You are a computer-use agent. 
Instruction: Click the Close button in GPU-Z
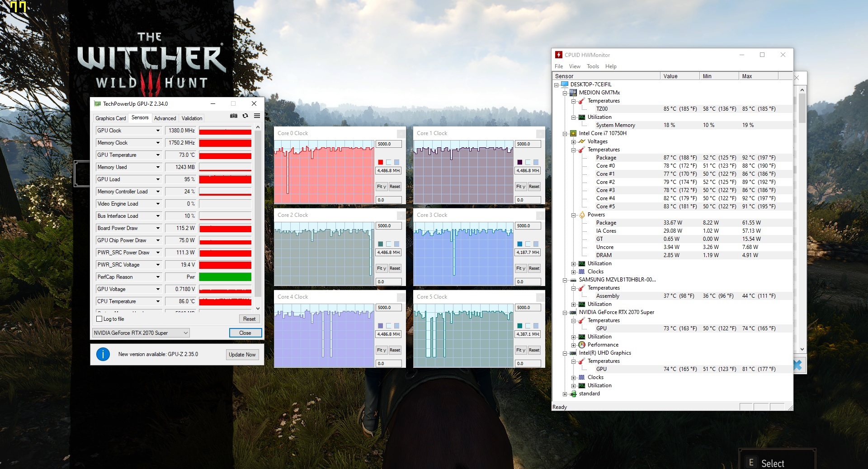[245, 333]
